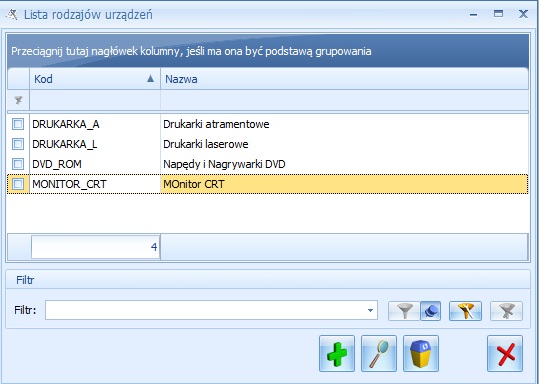The width and height of the screenshot is (539, 384).
Task: Clear filter with greyed funnel icon
Action: [506, 311]
